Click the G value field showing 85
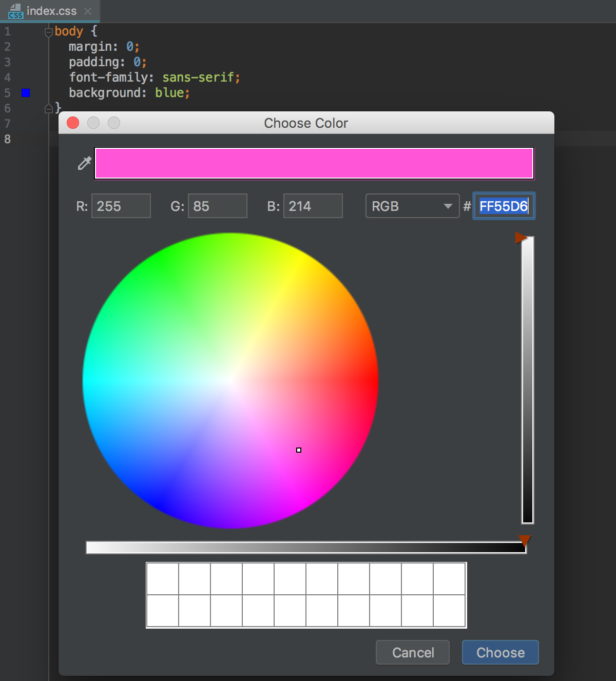 pyautogui.click(x=218, y=206)
